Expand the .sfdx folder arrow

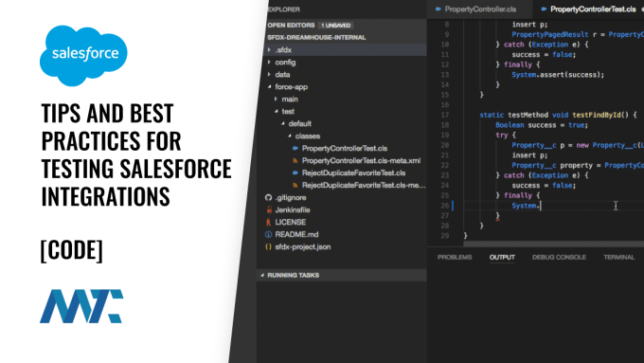pos(269,49)
